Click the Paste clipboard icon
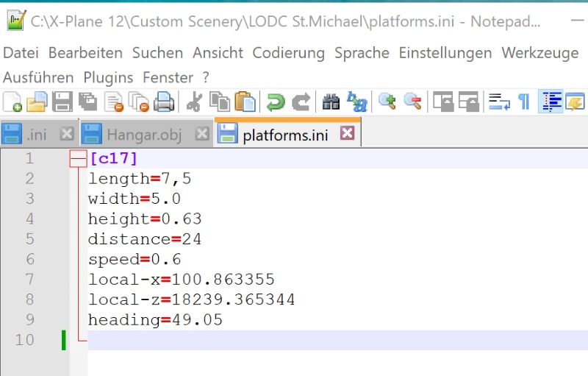 (x=245, y=102)
